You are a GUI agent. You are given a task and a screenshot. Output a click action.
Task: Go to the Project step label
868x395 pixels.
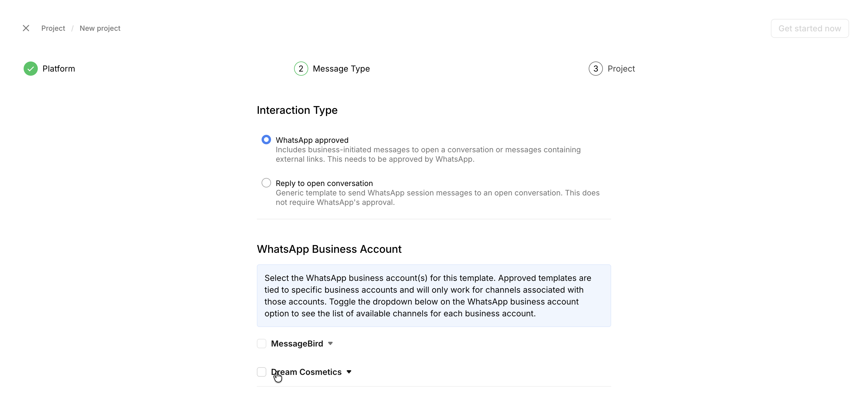coord(621,69)
